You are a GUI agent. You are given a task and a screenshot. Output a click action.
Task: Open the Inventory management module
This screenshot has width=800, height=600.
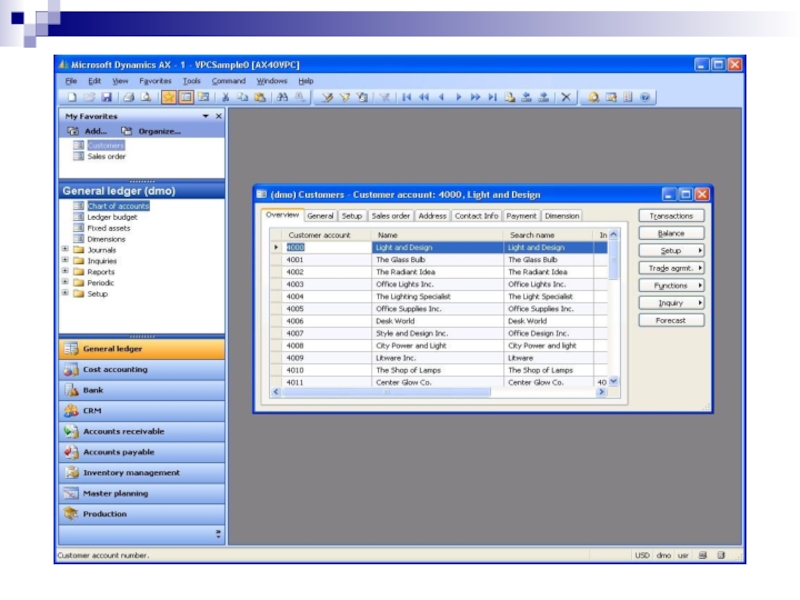tap(141, 472)
